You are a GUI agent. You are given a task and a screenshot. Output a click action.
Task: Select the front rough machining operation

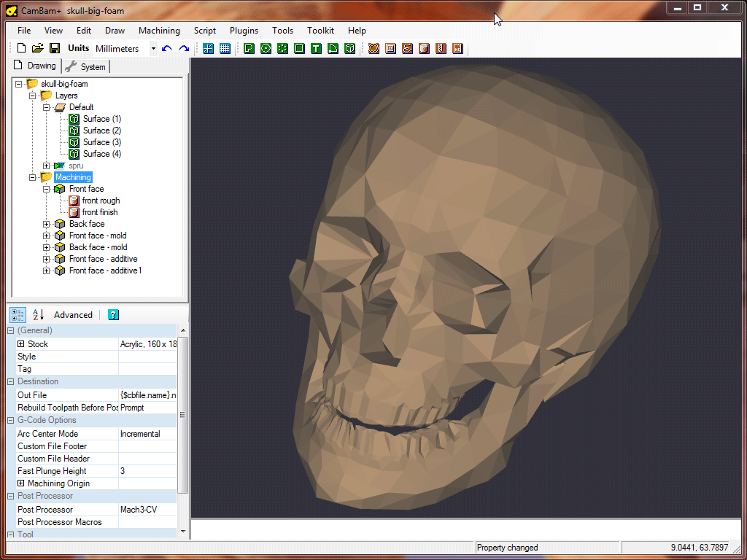[x=101, y=201]
